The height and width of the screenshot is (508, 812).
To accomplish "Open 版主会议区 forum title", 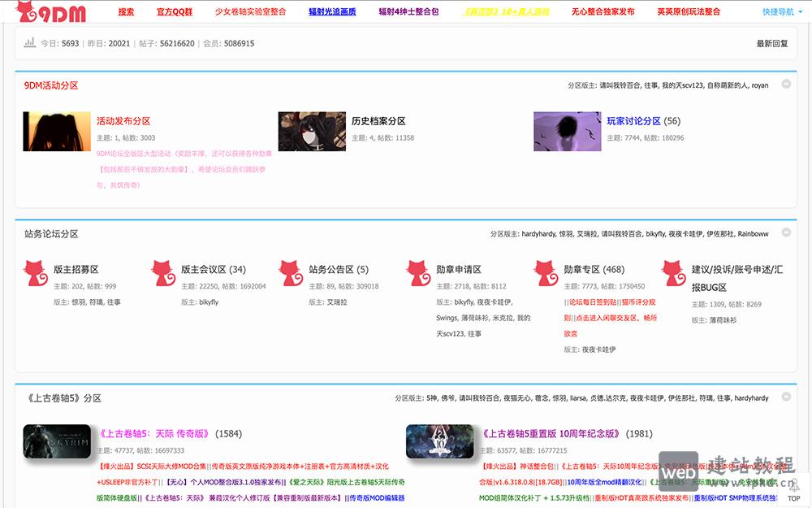I will point(204,270).
